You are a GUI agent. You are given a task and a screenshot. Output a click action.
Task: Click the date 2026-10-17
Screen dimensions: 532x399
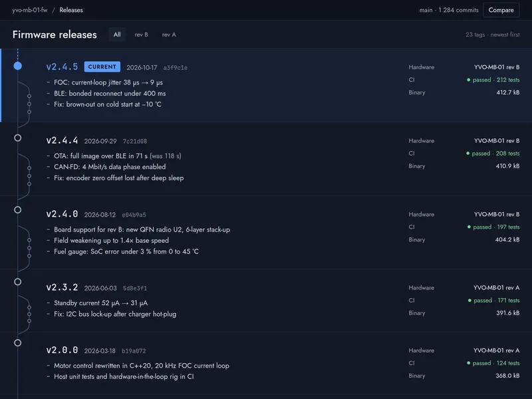coord(142,68)
